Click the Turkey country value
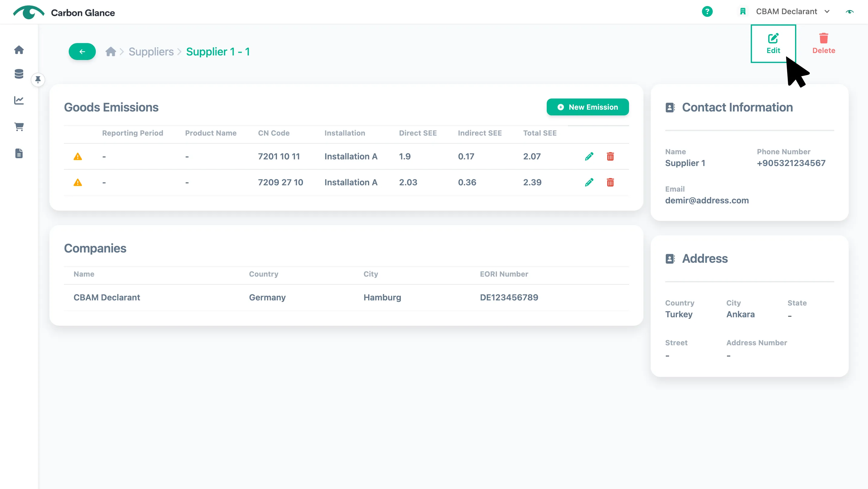Image resolution: width=868 pixels, height=489 pixels. pos(679,314)
